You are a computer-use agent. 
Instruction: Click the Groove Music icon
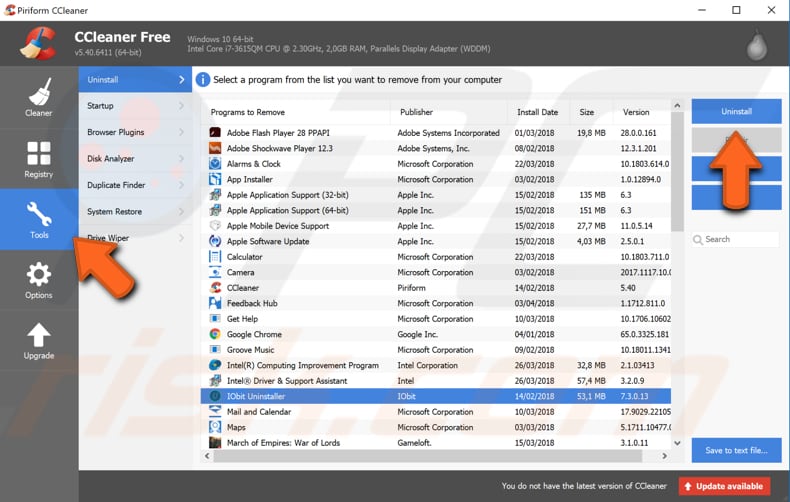point(215,349)
